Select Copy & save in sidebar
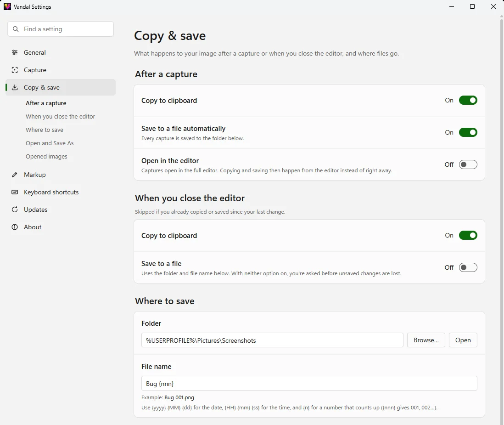 (61, 87)
